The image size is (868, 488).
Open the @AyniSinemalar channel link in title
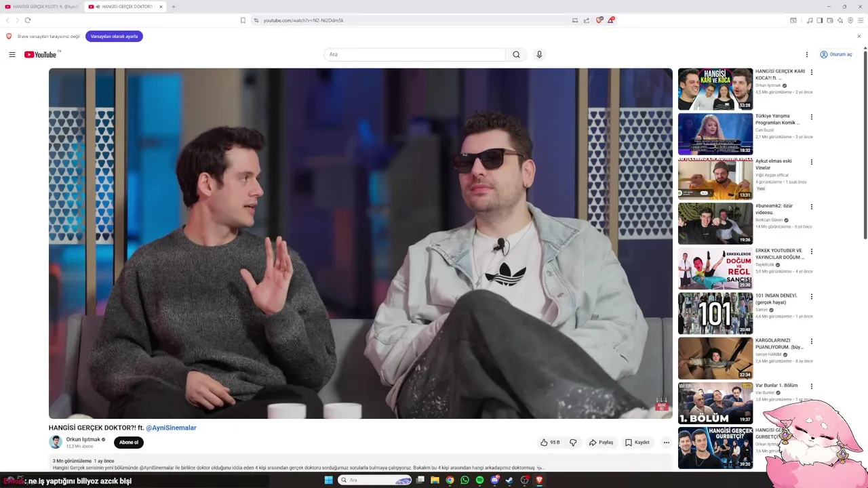171,428
